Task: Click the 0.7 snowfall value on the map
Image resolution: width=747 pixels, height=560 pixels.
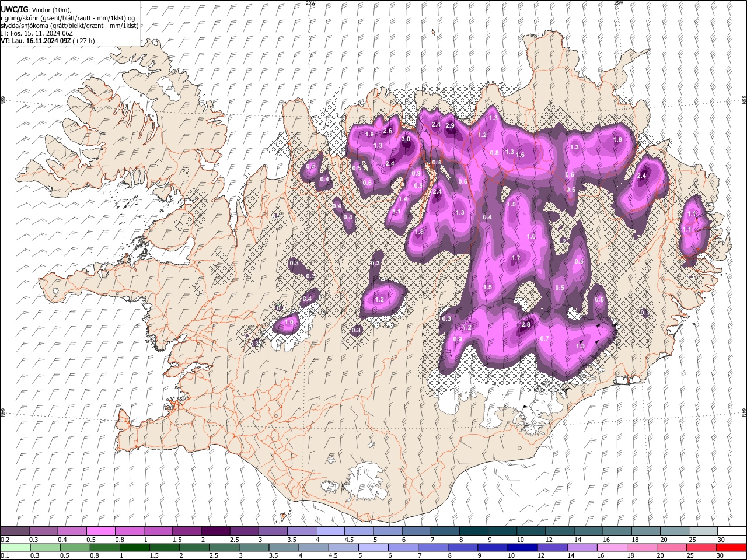Action: tap(545, 338)
